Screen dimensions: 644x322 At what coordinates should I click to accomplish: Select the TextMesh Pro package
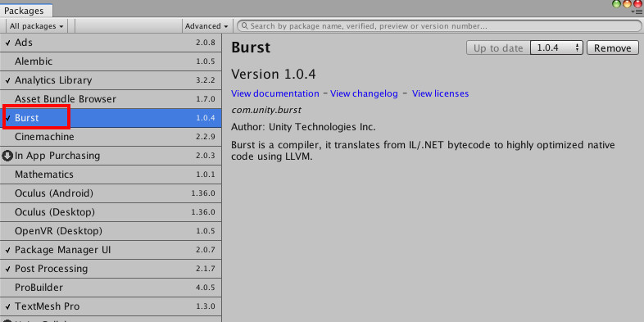click(111, 306)
